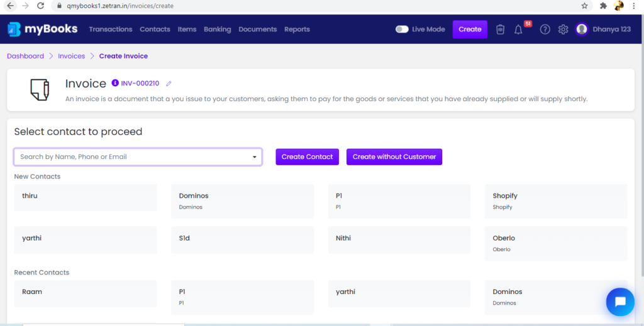Expand the contact search dropdown arrow
Viewport: 644px width, 326px height.
254,157
